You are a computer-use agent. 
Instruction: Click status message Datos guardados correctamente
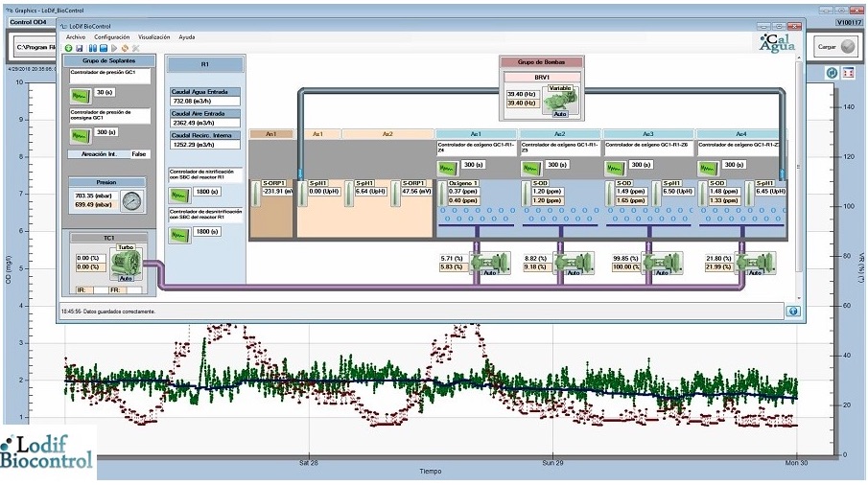point(108,312)
